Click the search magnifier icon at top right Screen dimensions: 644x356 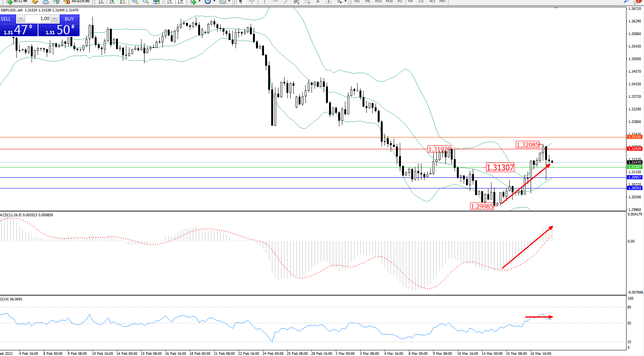coord(627,1)
